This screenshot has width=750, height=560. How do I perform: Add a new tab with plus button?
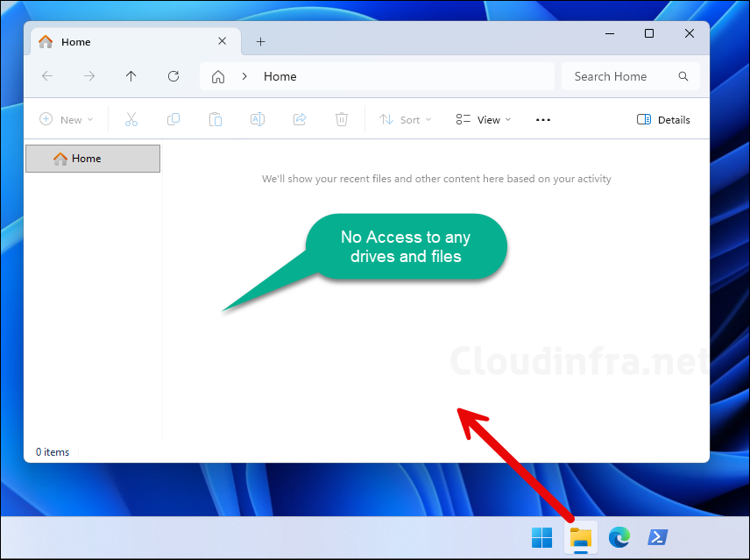pos(260,42)
